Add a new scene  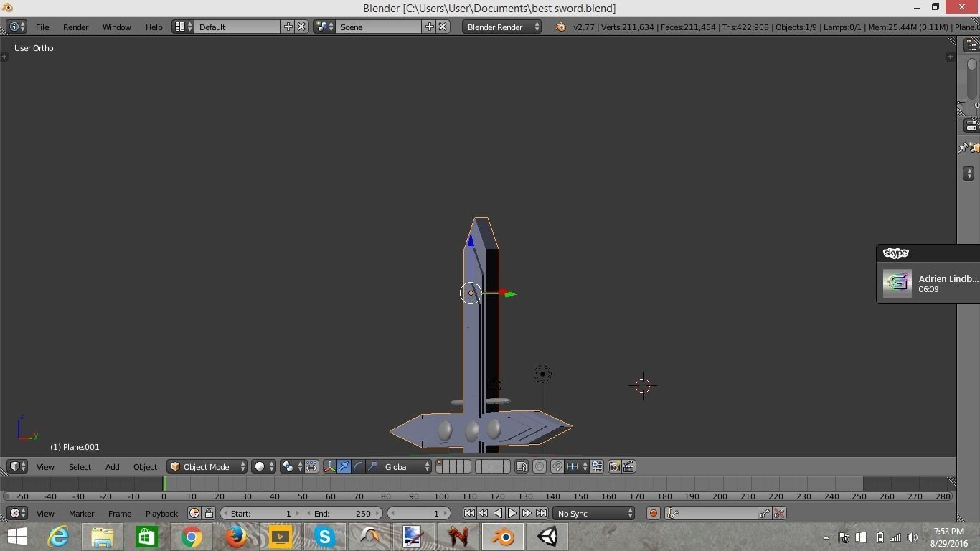[430, 27]
